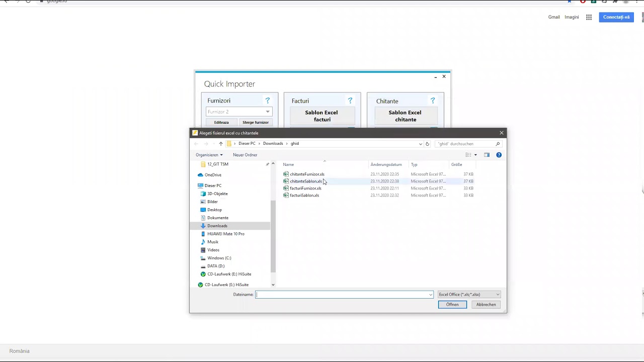Open Facturi help question mark
644x362 pixels.
(x=350, y=101)
